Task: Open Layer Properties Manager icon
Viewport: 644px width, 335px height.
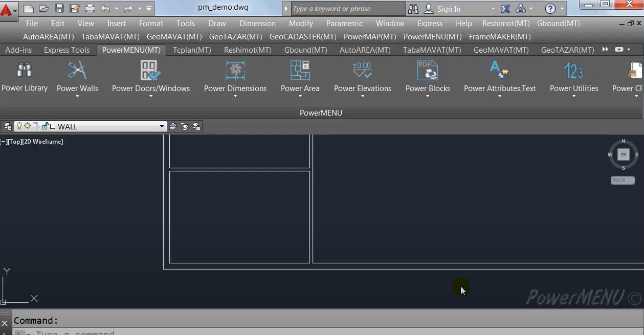Action: pos(8,126)
